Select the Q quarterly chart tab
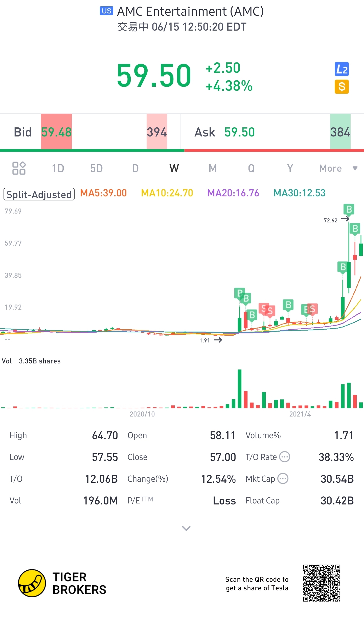 (251, 168)
